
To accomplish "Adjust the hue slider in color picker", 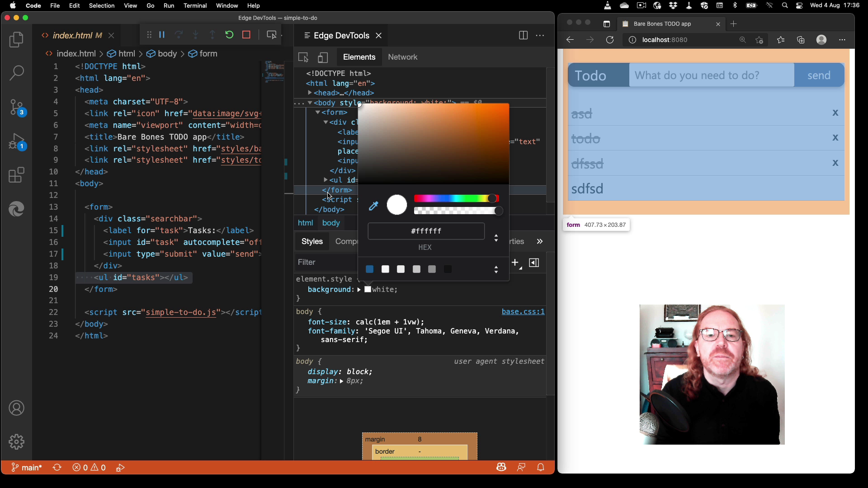I will click(456, 199).
